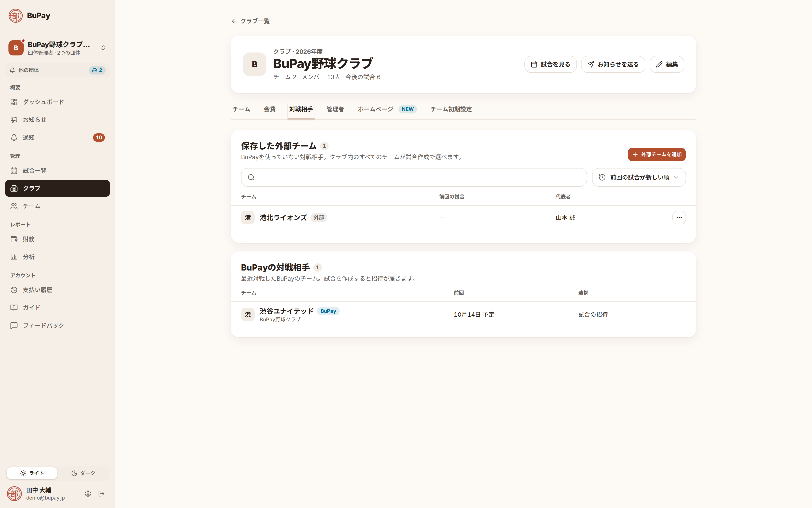Open the 前回の試合が新しい順 sort dropdown
This screenshot has height=508, width=812.
[639, 177]
